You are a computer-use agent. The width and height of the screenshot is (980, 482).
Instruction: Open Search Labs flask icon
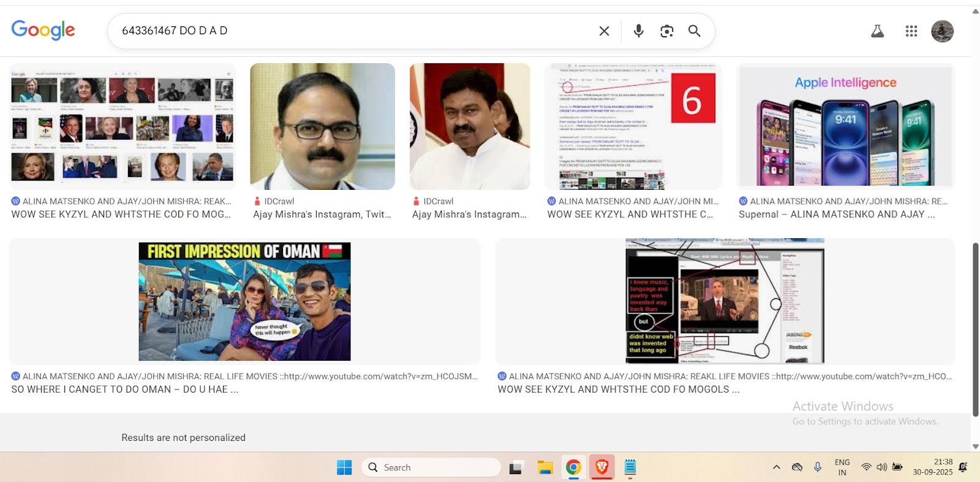tap(877, 31)
